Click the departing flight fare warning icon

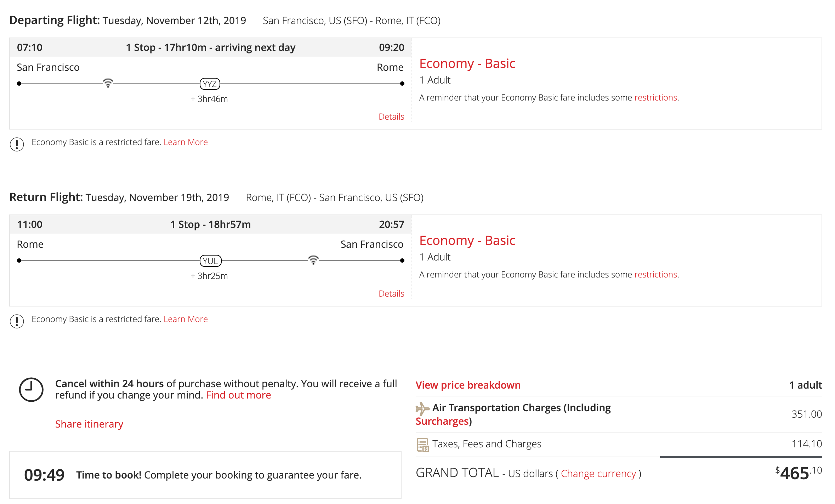tap(17, 144)
